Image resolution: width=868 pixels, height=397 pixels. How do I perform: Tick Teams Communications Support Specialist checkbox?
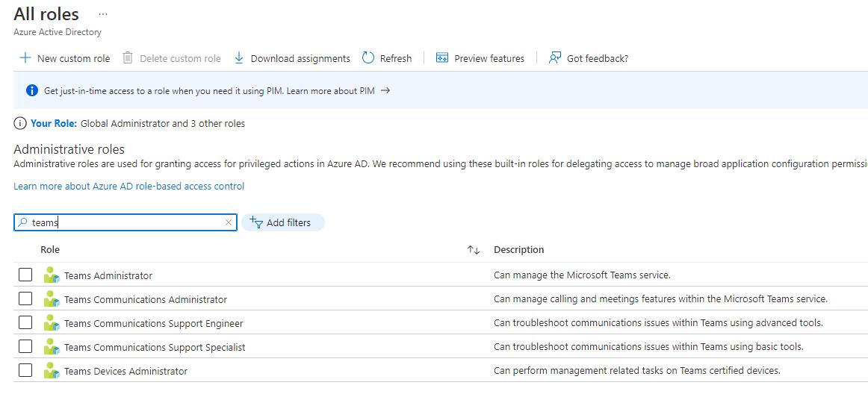(25, 347)
